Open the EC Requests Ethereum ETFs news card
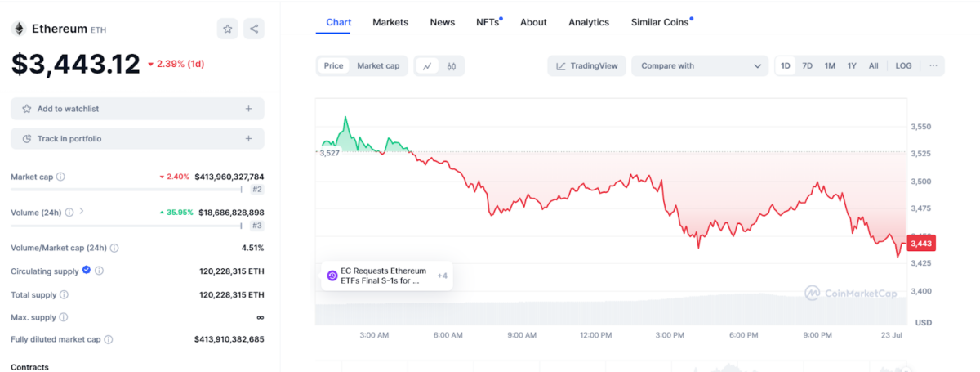Screen dimensions: 980x372 tap(387, 276)
